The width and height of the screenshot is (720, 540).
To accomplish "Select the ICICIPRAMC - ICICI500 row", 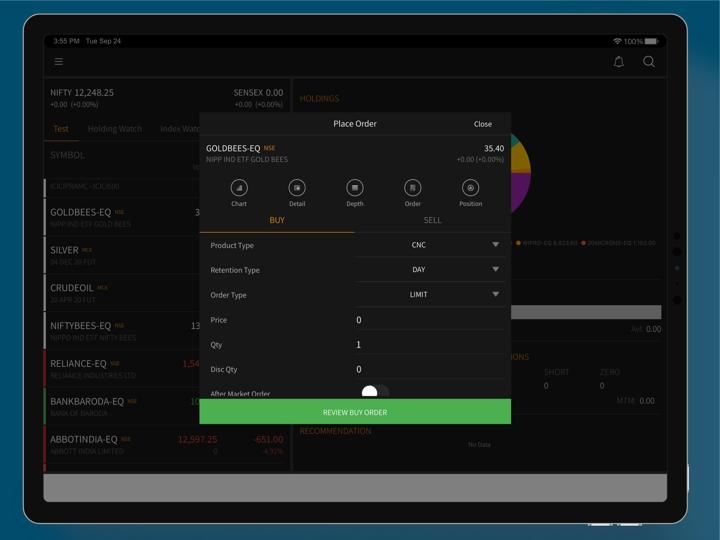I will (x=122, y=187).
